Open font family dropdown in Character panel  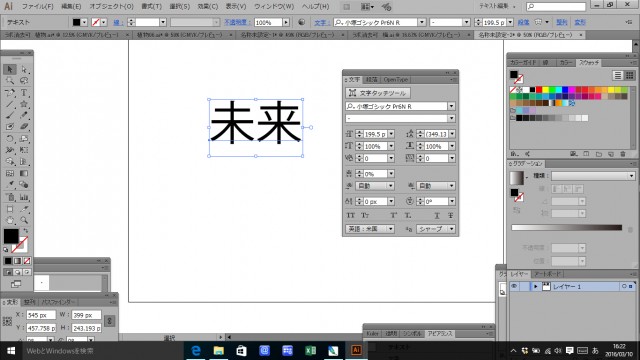tap(451, 106)
